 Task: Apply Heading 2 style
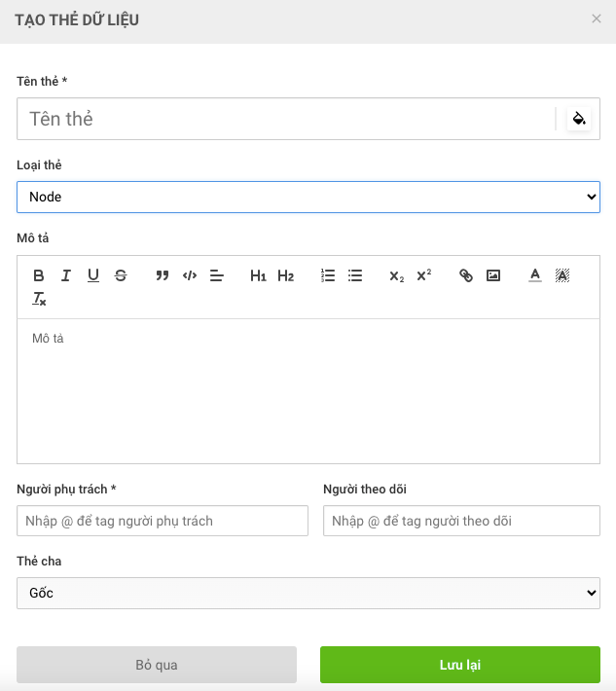coord(285,275)
